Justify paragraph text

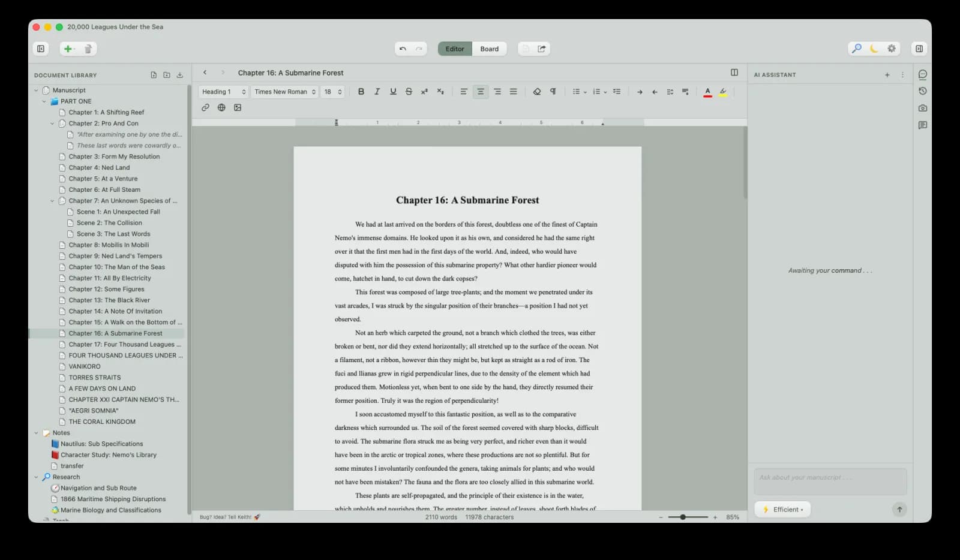[x=514, y=92]
